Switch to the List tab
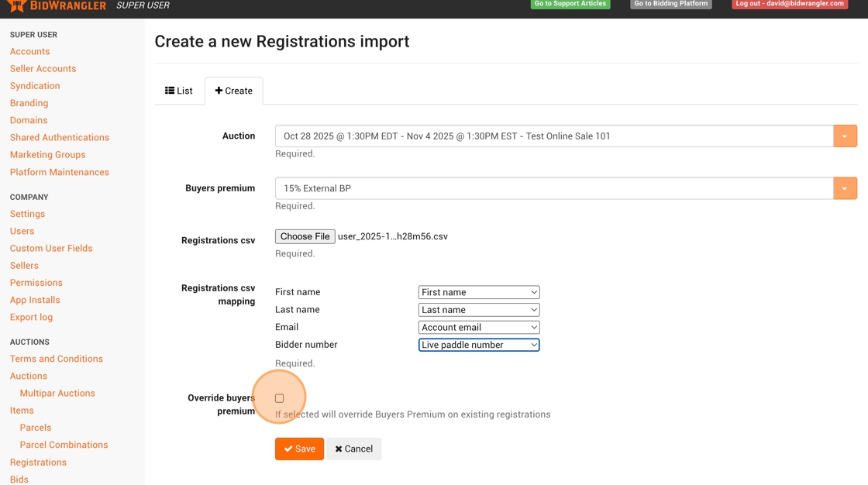 point(179,91)
